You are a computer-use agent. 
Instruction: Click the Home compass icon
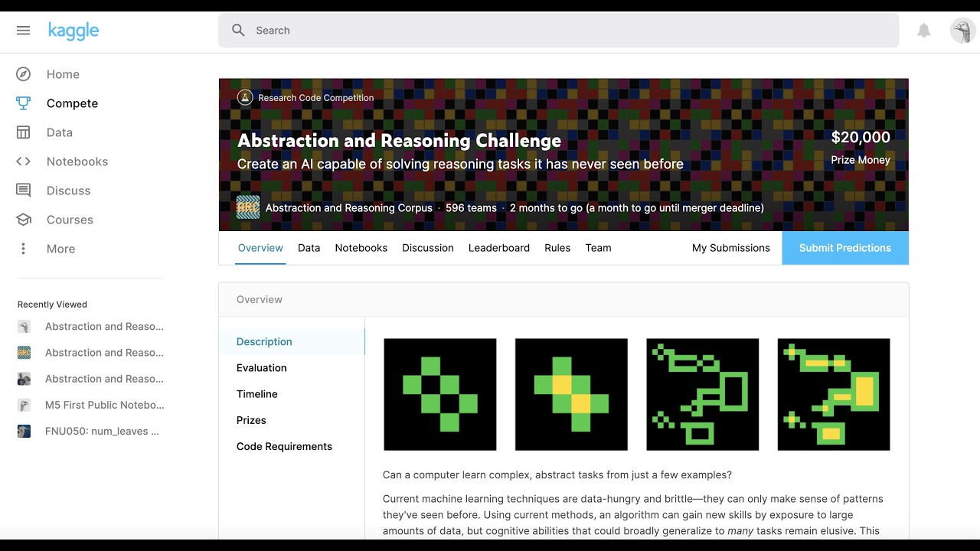tap(24, 74)
